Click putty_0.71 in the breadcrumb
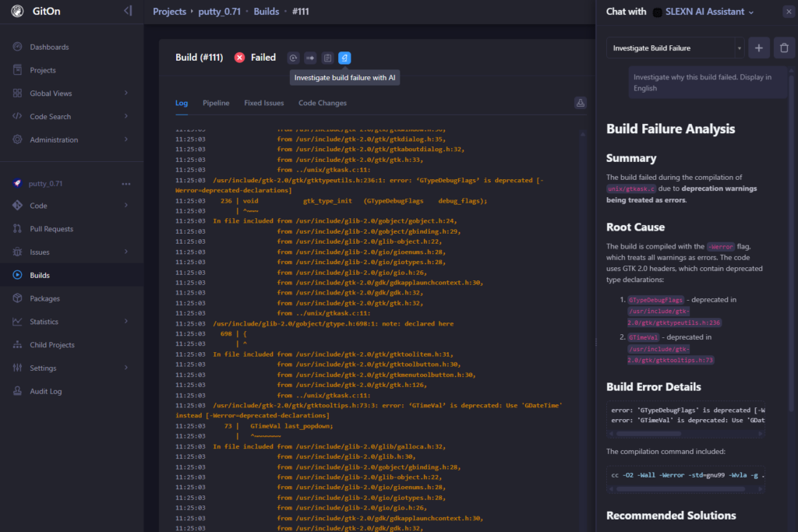 click(x=221, y=12)
